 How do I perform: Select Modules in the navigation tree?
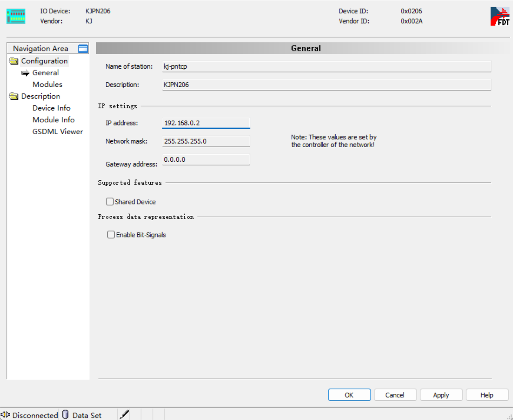(x=47, y=84)
